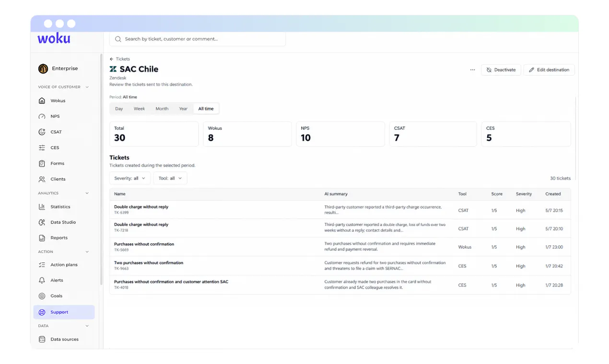The image size is (609, 364).
Task: Click the 5/7 20:15 created time
Action: [554, 210]
